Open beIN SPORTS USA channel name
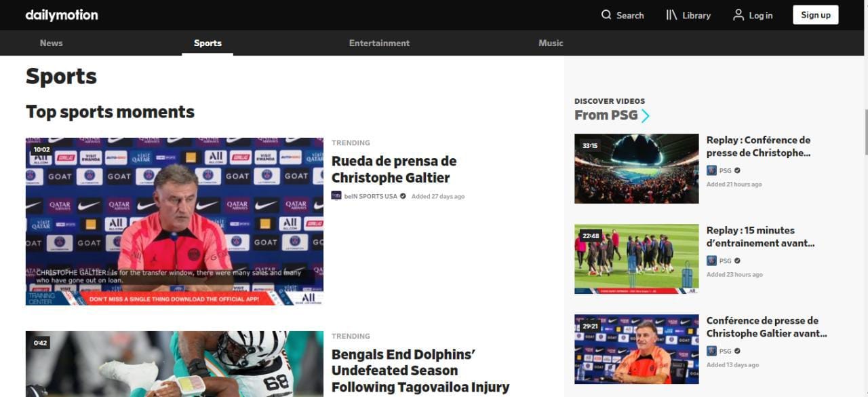 pyautogui.click(x=371, y=196)
